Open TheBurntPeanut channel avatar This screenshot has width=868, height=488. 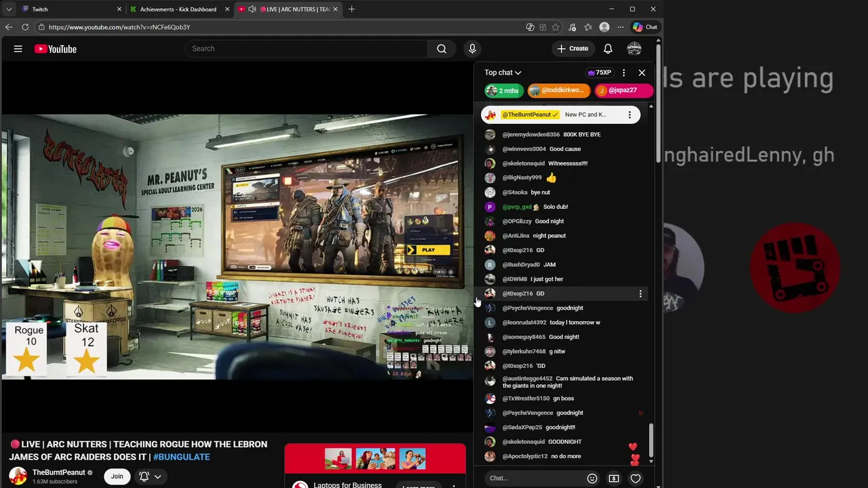pos(18,476)
